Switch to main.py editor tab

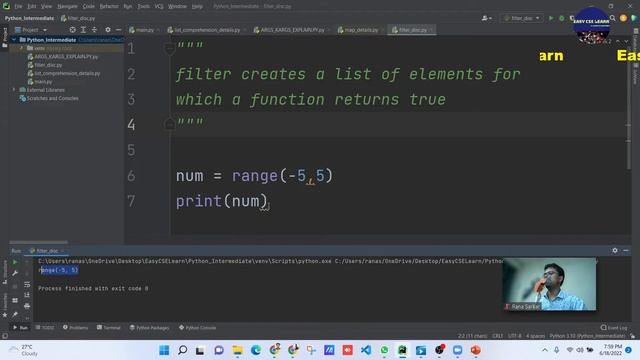pos(144,30)
